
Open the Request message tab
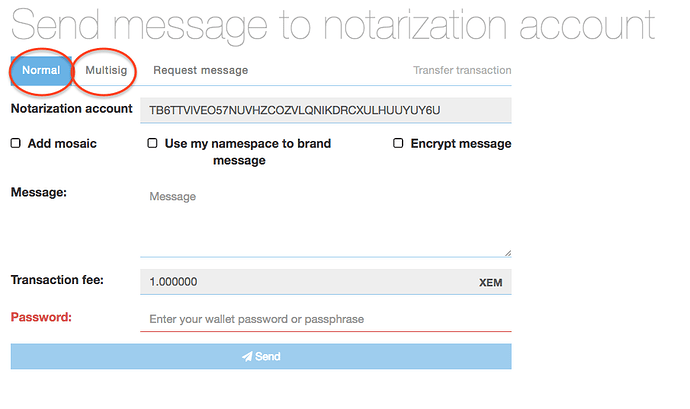(201, 70)
